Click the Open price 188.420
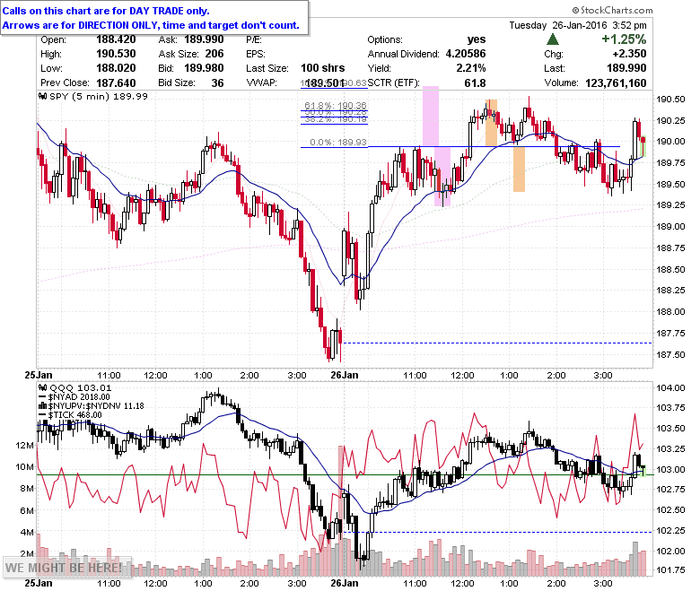The width and height of the screenshot is (700, 591). (116, 39)
